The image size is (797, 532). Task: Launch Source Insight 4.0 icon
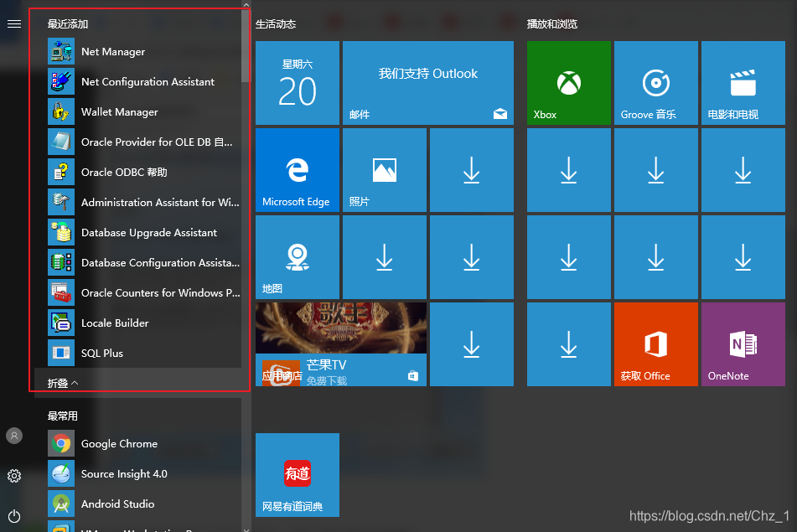61,473
